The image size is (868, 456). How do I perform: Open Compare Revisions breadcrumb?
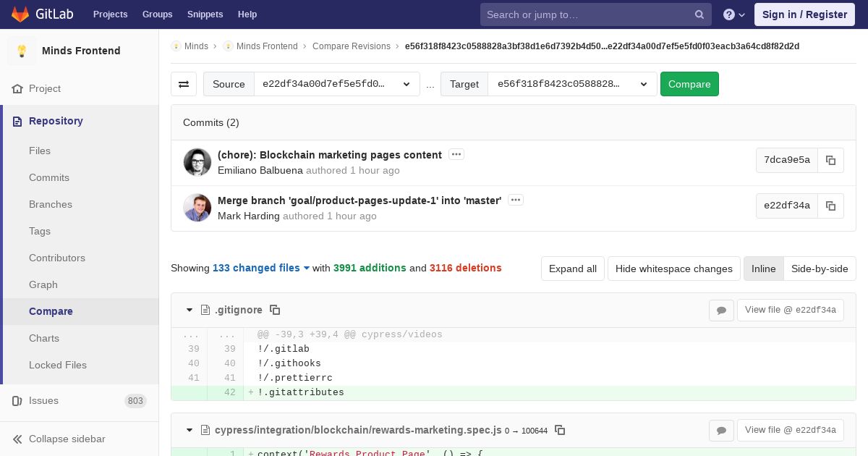click(352, 46)
